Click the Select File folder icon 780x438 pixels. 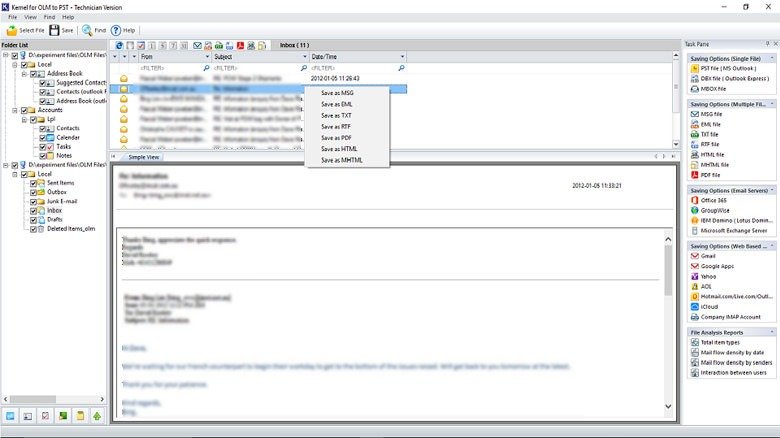coord(12,30)
